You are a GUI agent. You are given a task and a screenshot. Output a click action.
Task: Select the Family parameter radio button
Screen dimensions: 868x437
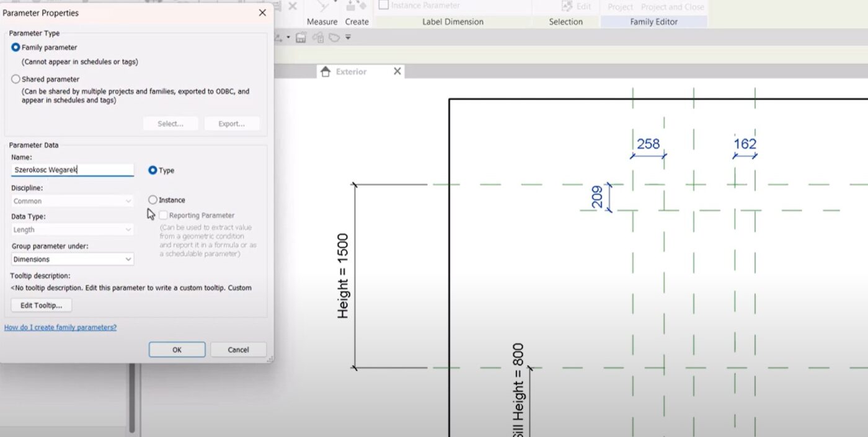pyautogui.click(x=16, y=48)
